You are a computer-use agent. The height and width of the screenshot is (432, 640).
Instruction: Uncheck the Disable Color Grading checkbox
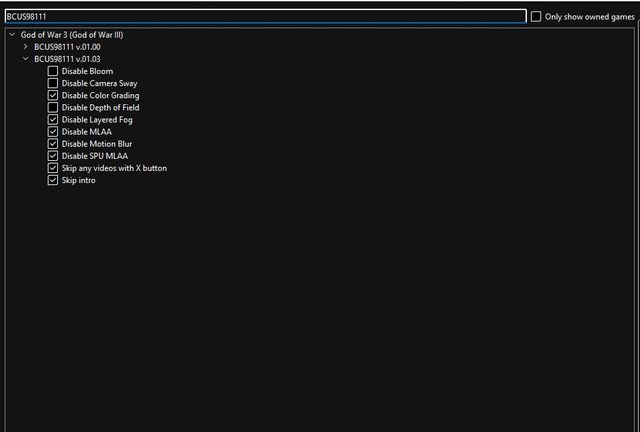coord(53,96)
